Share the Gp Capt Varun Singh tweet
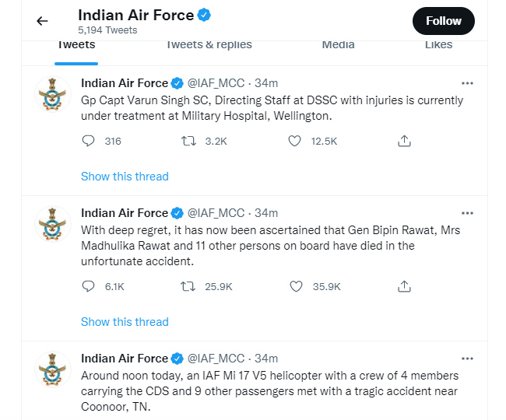 pos(404,141)
